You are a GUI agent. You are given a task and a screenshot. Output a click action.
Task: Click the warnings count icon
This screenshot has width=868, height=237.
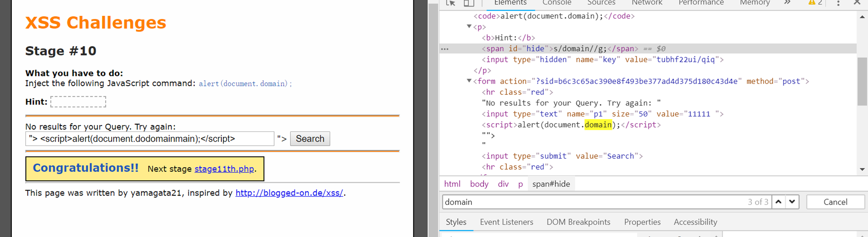[x=815, y=3]
